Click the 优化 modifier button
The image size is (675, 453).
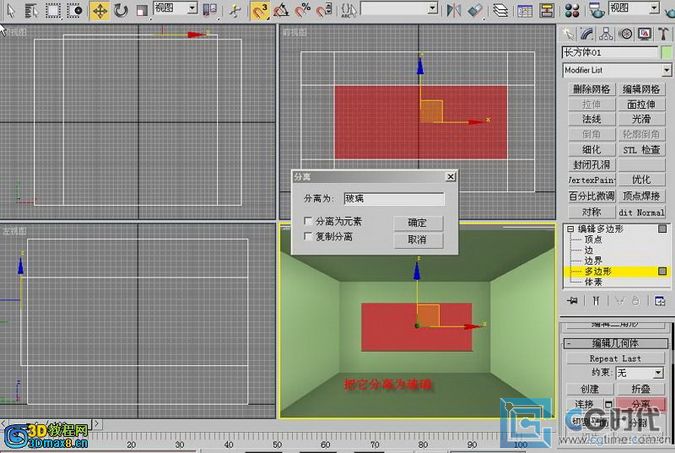click(641, 180)
